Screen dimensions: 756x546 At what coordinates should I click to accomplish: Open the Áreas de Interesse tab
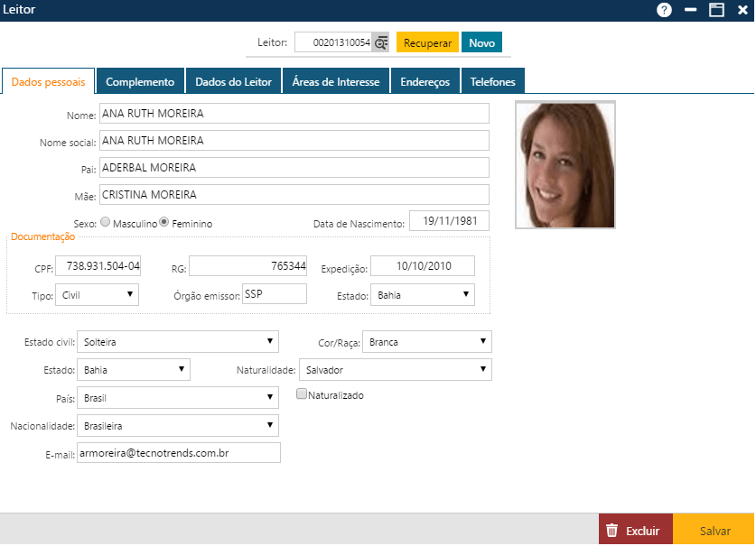pos(336,81)
